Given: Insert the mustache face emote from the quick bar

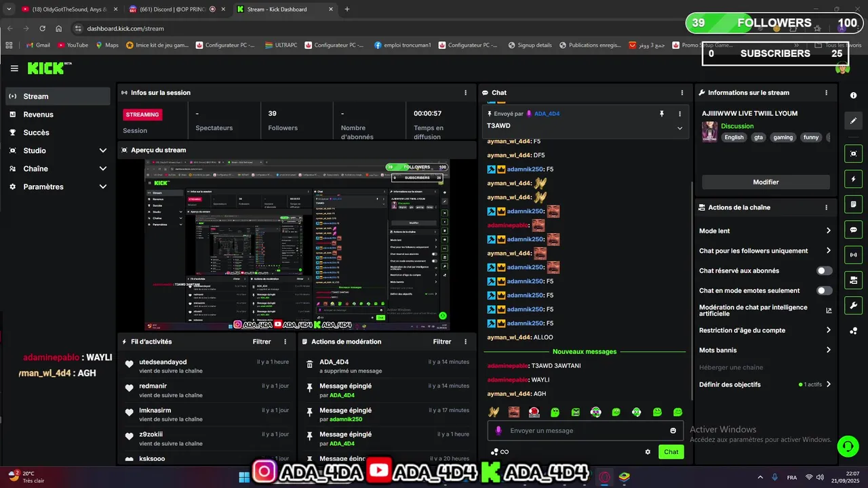Looking at the screenshot, I should (514, 411).
